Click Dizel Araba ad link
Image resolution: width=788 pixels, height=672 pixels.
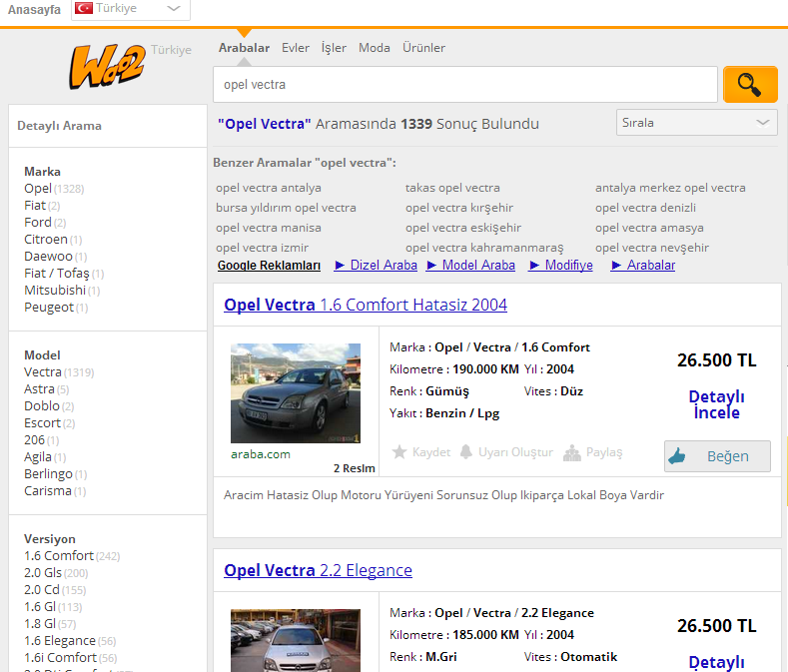pos(384,265)
